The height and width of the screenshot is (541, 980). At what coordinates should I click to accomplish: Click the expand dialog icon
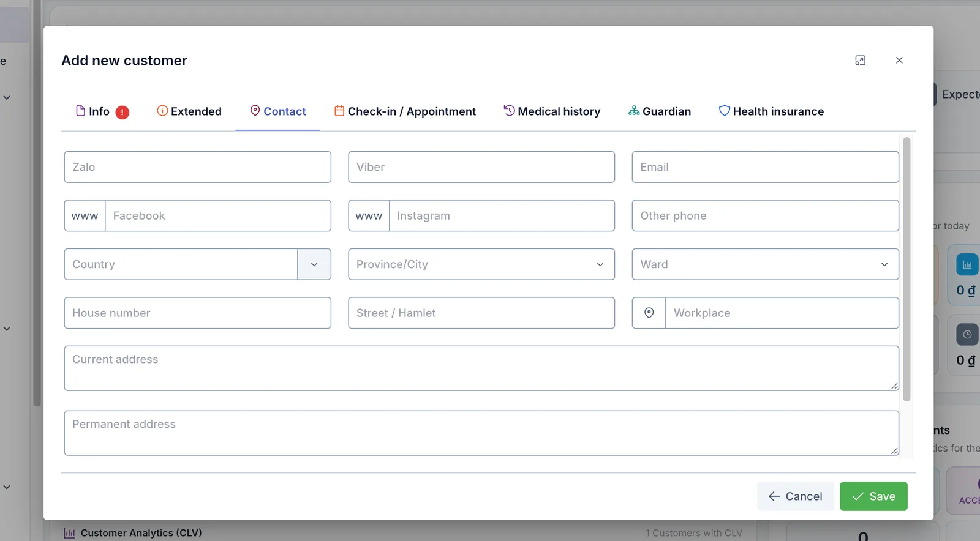pos(861,61)
